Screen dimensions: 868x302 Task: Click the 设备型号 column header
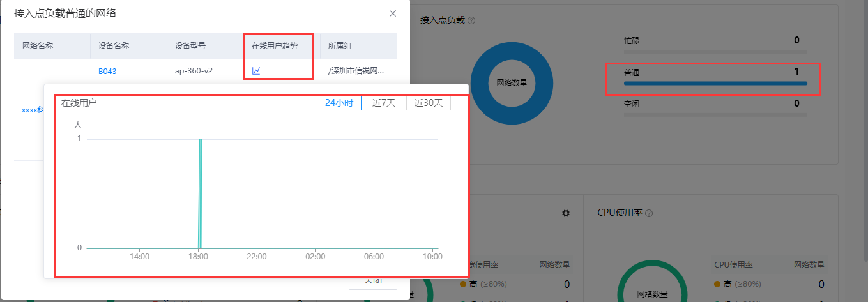point(190,46)
